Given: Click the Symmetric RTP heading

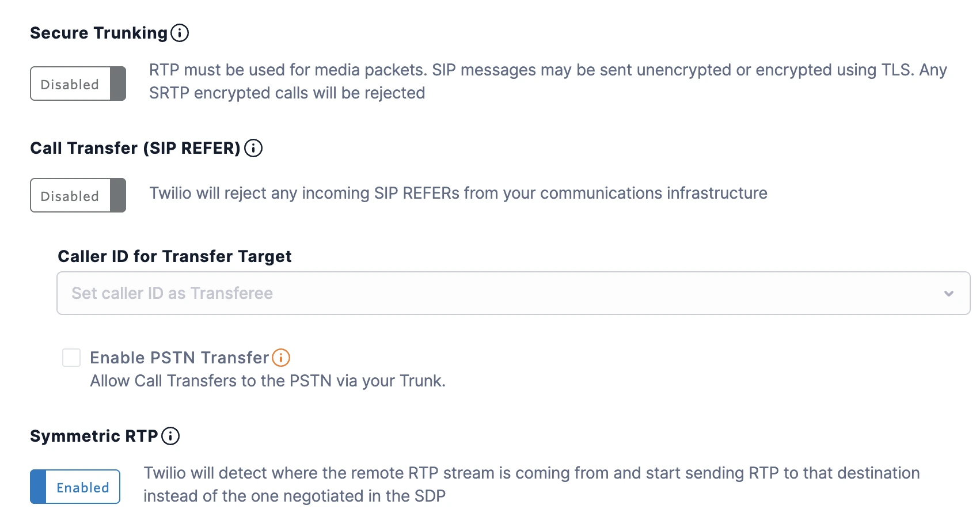Looking at the screenshot, I should [x=95, y=436].
